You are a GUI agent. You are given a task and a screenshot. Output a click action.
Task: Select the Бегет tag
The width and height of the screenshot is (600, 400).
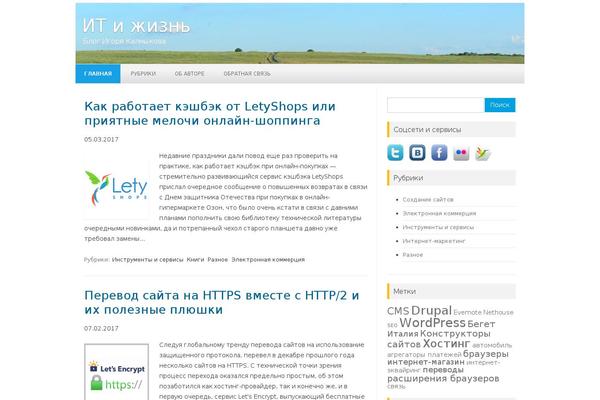[x=481, y=324]
